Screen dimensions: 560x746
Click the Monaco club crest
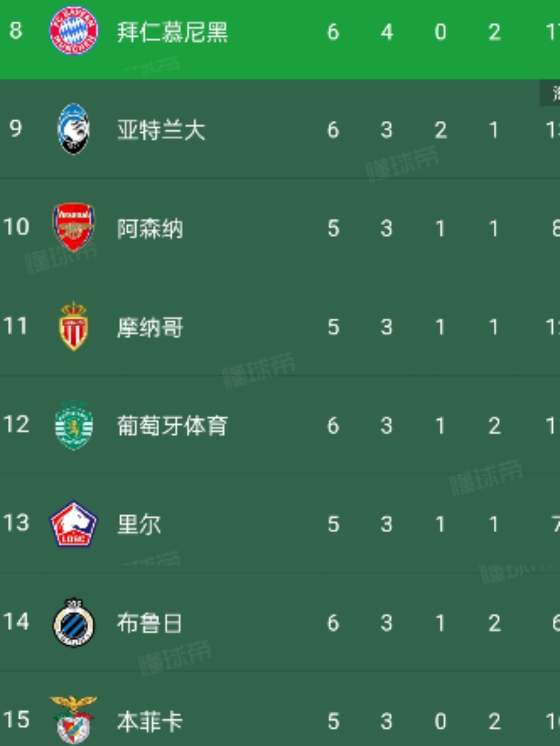[x=74, y=326]
